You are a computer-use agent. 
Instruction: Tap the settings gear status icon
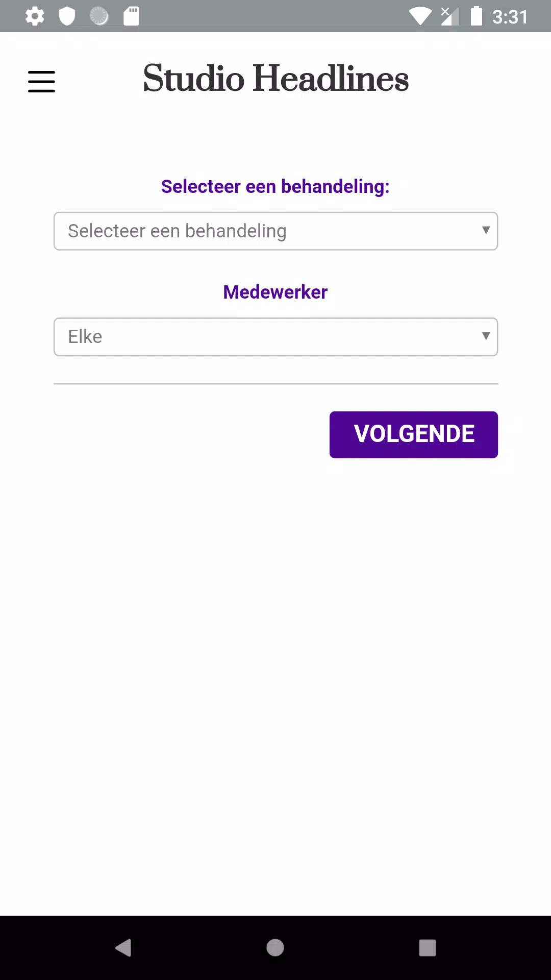coord(35,16)
